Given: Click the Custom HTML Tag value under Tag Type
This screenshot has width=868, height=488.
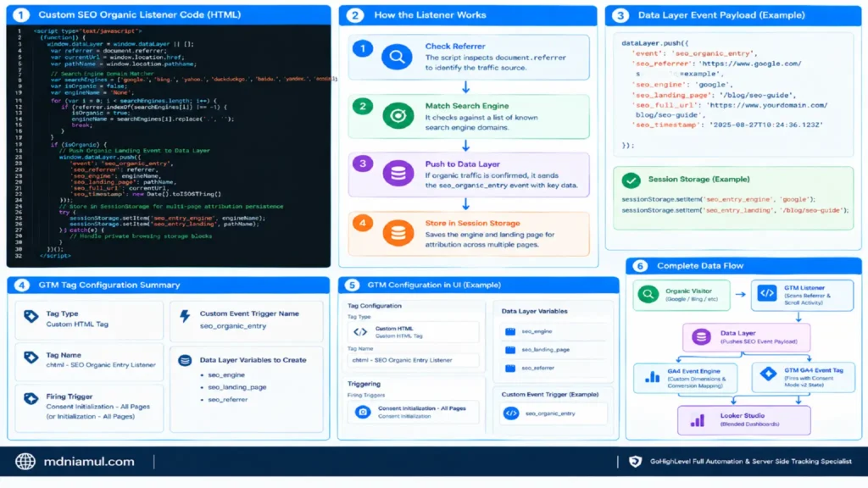Looking at the screenshot, I should [77, 324].
